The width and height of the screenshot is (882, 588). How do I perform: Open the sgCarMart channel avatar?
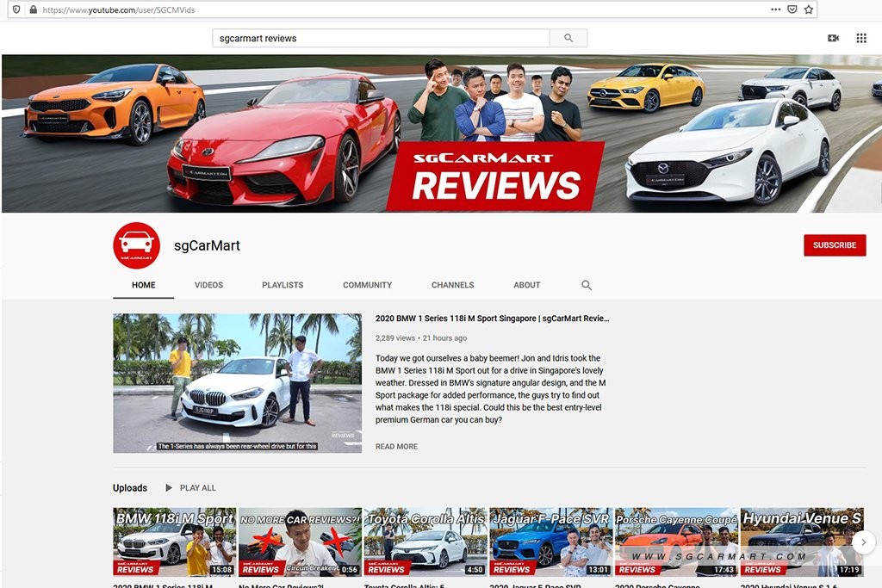coord(137,245)
